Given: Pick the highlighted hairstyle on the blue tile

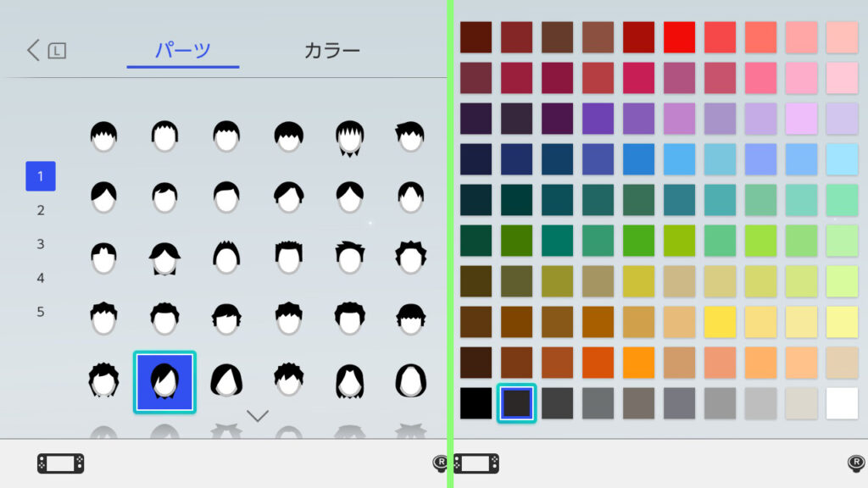Looking at the screenshot, I should [x=165, y=382].
